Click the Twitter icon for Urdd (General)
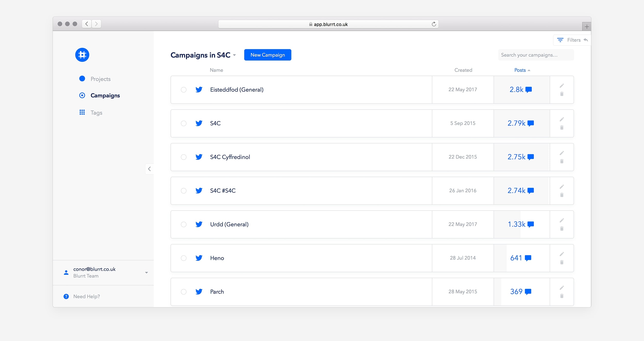The width and height of the screenshot is (644, 341). (x=199, y=224)
